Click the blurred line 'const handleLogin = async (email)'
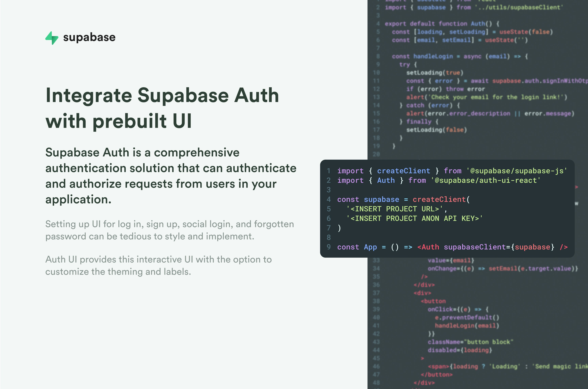Screen dimensions: 588x389 (460, 57)
